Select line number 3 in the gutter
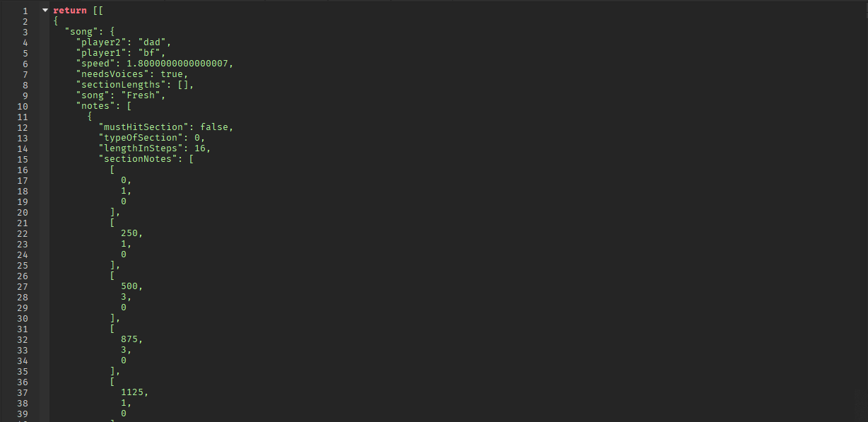 (x=25, y=32)
